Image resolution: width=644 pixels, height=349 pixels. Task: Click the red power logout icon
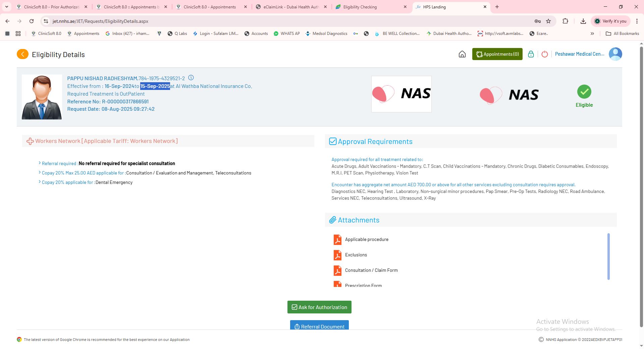[x=544, y=54]
